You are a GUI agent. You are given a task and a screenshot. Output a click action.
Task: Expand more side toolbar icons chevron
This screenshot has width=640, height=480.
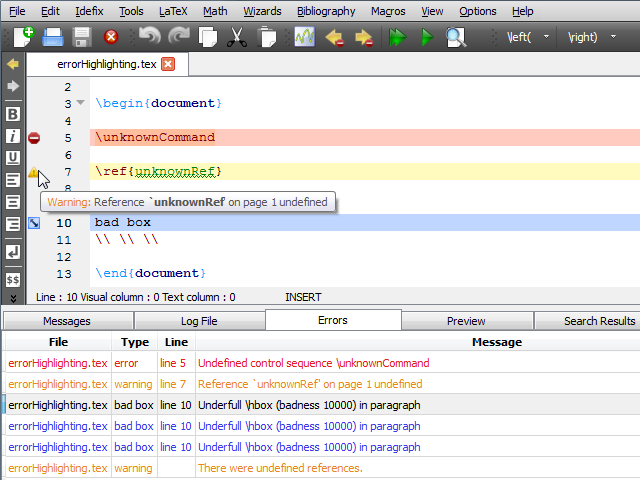pos(13,297)
